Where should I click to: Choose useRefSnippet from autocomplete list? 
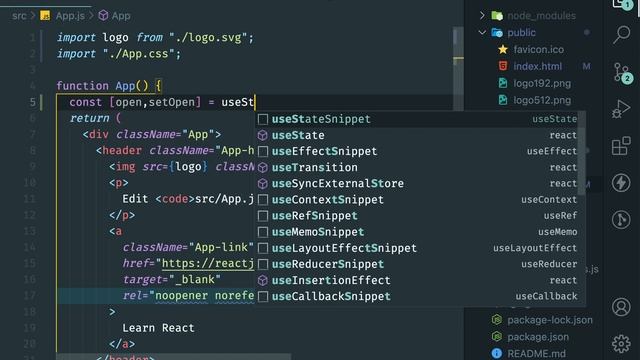click(417, 216)
